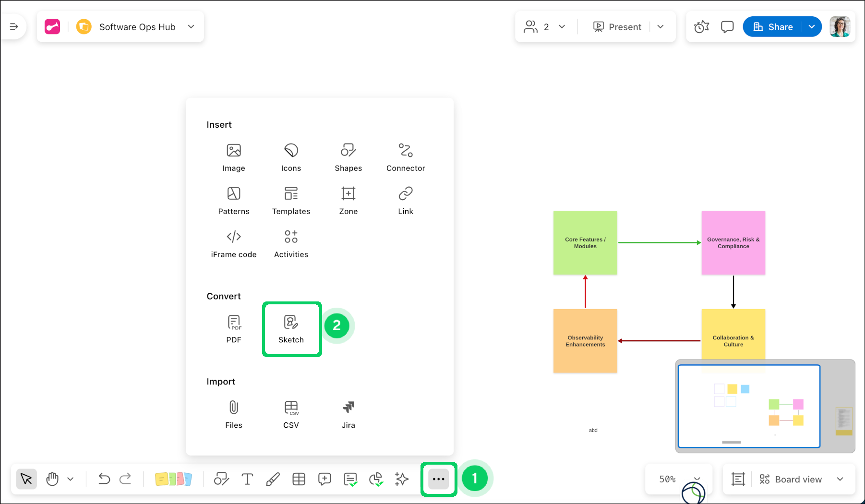Open the Board view dropdown
This screenshot has height=504, width=865.
click(x=840, y=479)
